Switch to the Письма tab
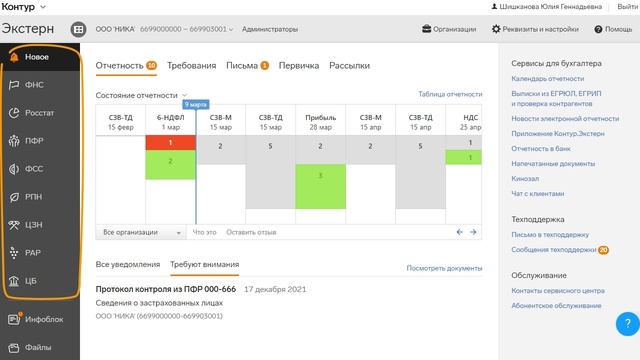Viewport: 640px width, 360px height. [247, 66]
